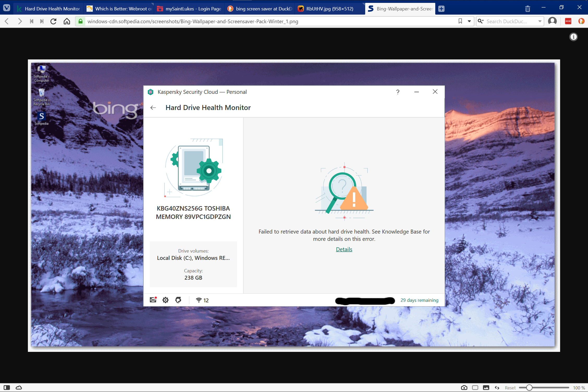Toggle the Vivaldi side panel
The image size is (588, 392).
pyautogui.click(x=7, y=388)
